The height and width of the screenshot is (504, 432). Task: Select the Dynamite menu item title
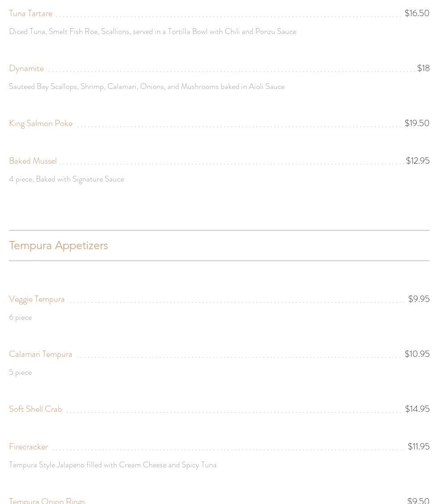coord(26,68)
